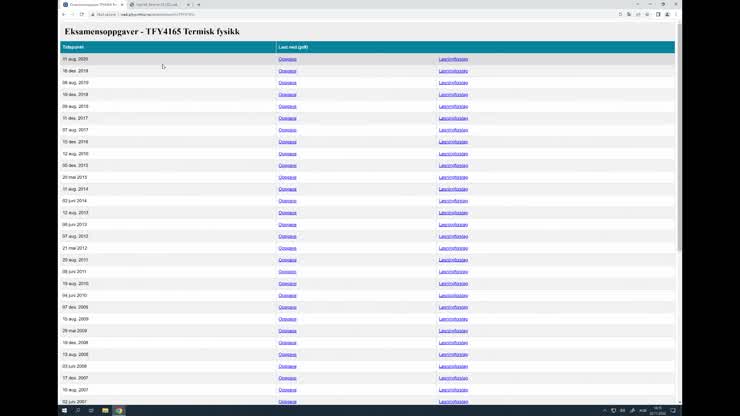
Task: Open Løsningsforslag for 13 aug. 2008
Action: click(453, 354)
